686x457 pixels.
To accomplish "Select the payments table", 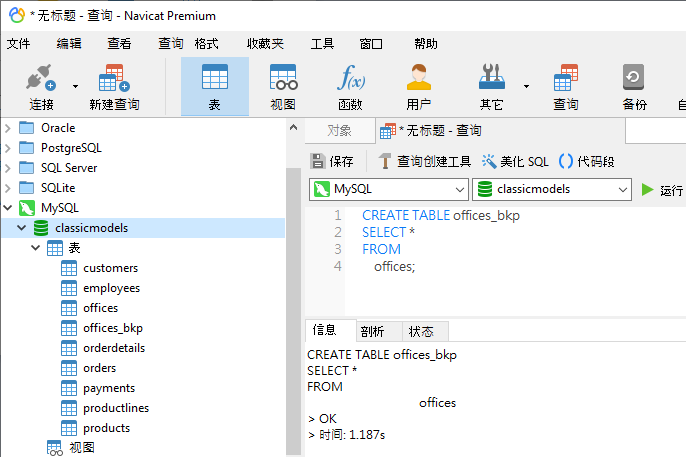I will [109, 388].
